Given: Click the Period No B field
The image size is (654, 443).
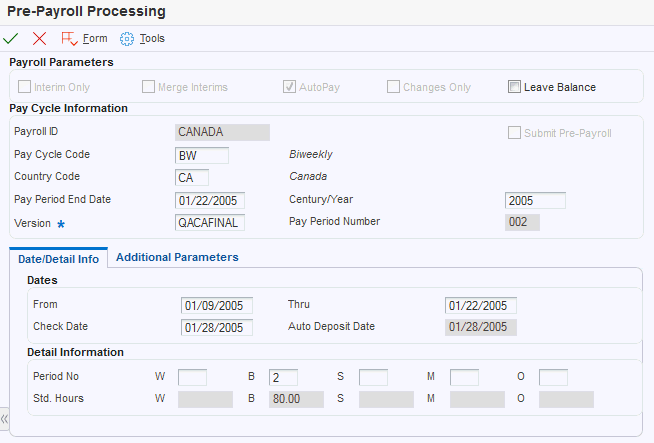Looking at the screenshot, I should 283,377.
